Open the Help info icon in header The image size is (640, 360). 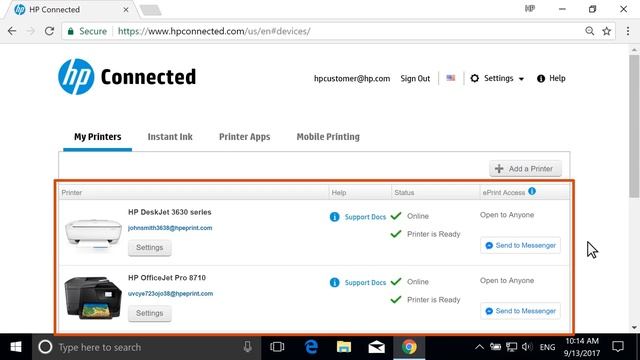tap(541, 78)
